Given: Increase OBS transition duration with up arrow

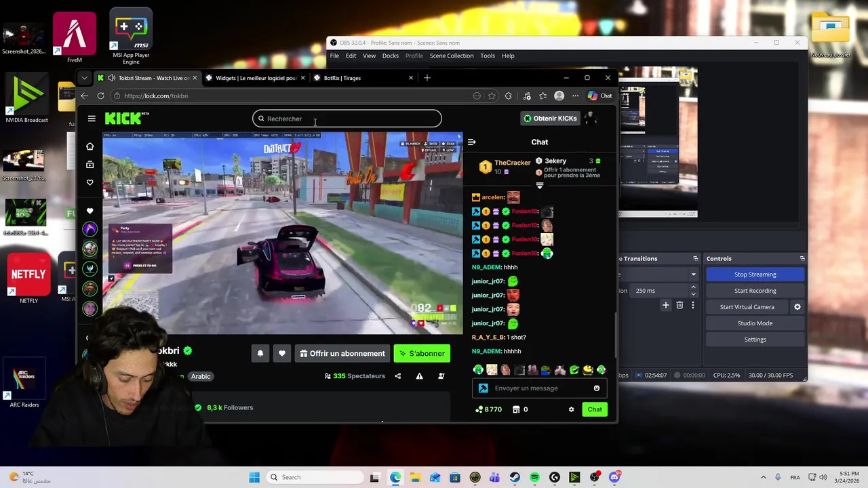Looking at the screenshot, I should [x=693, y=287].
